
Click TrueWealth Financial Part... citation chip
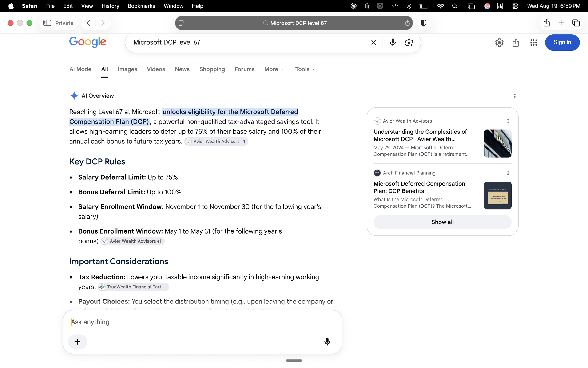pos(133,287)
